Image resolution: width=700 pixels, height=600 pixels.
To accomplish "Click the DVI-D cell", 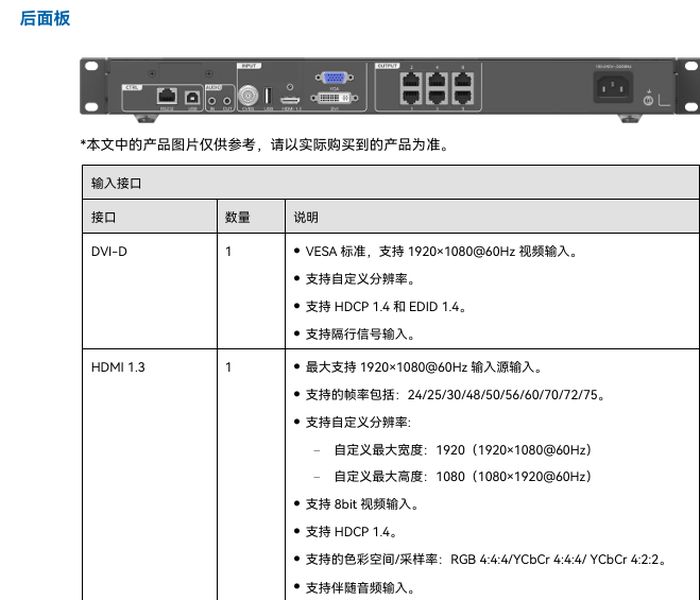I will coord(150,291).
